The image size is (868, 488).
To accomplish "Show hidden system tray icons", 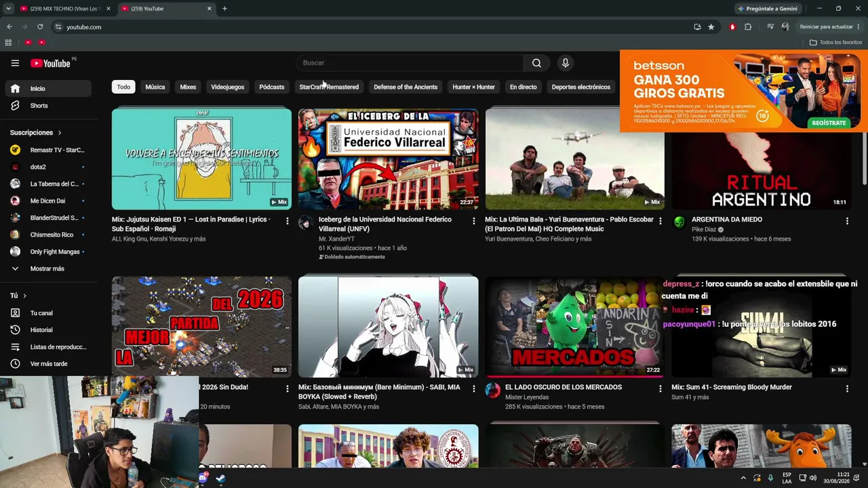I will pyautogui.click(x=743, y=479).
